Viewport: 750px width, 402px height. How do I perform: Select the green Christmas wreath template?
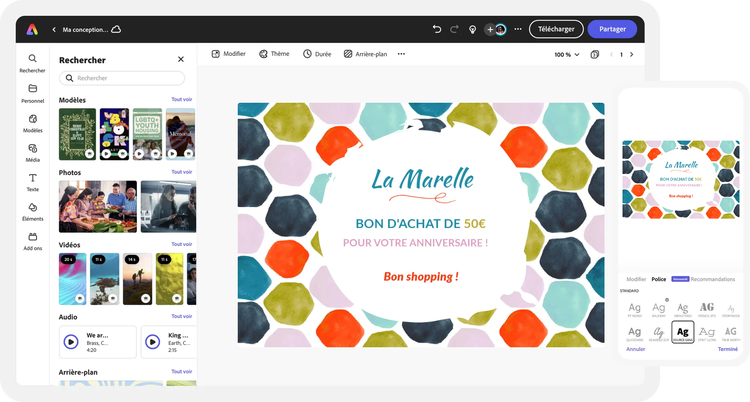coord(77,134)
